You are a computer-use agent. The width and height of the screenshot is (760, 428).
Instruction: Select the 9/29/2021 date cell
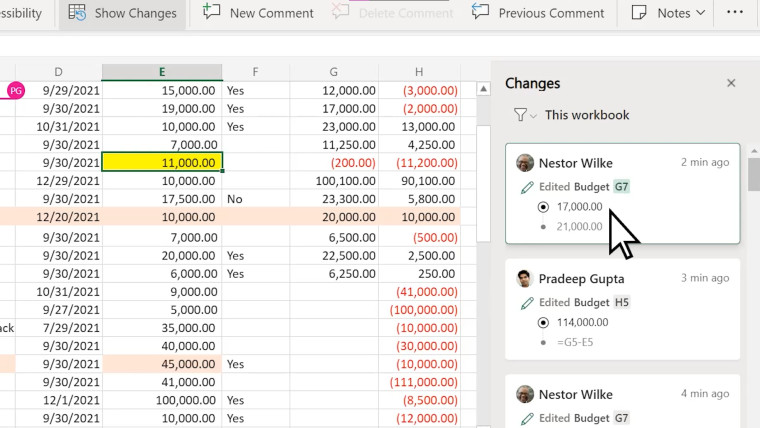point(59,91)
